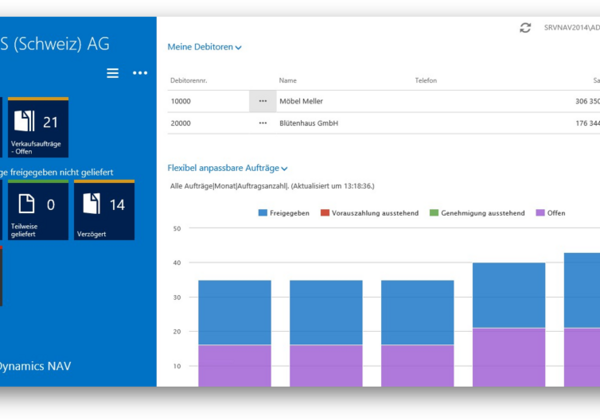Click the Telefon column header
The image size is (600, 420).
[x=426, y=80]
